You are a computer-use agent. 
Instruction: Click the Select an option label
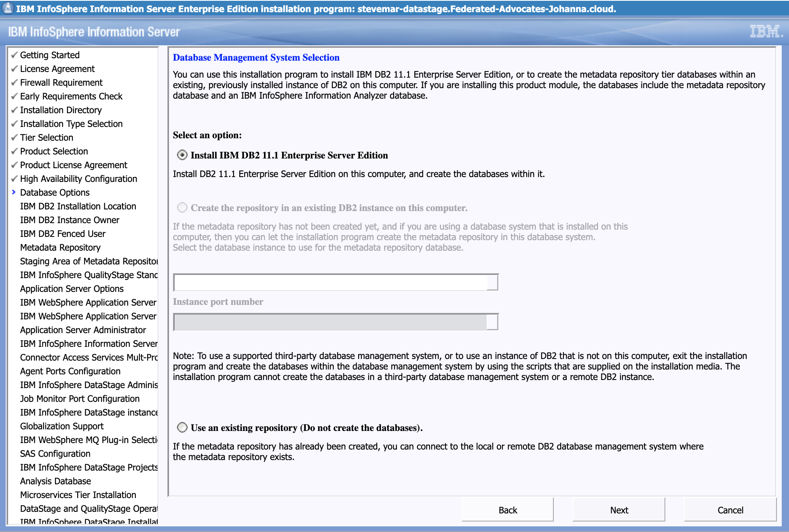click(207, 135)
